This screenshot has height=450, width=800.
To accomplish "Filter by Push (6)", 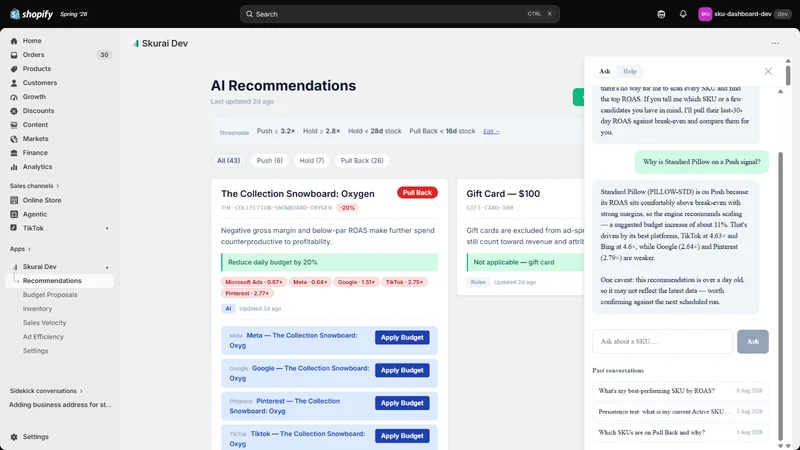I will [x=269, y=161].
